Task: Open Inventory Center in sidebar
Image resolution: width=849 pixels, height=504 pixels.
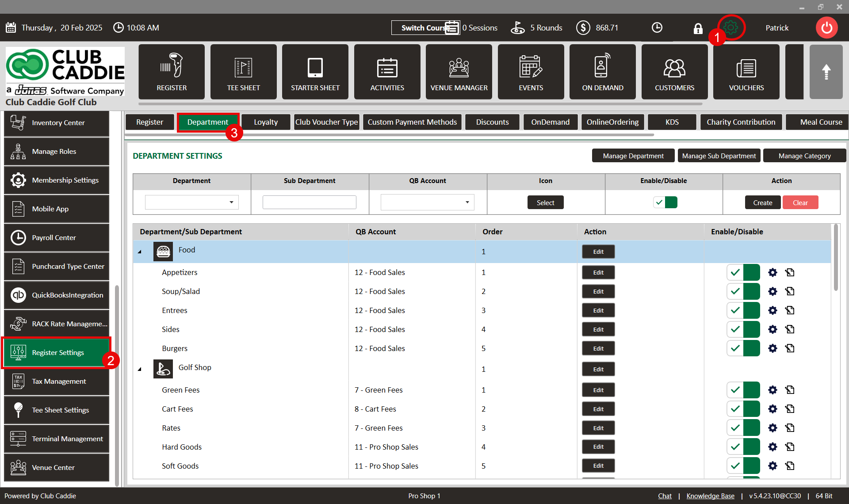Action: coord(57,122)
